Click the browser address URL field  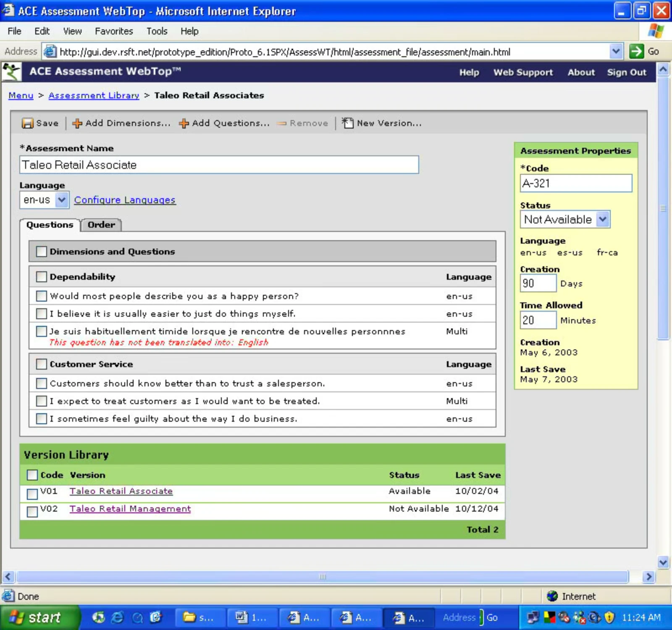pos(332,52)
